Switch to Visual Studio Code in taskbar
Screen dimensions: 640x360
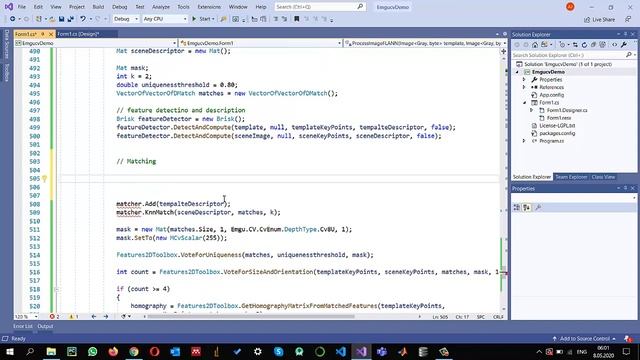pyautogui.click(x=341, y=351)
